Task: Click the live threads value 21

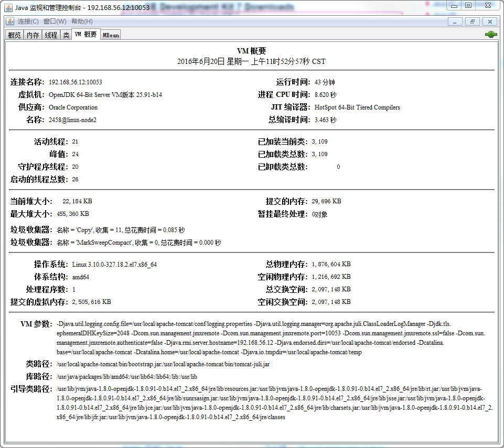Action: 75,141
